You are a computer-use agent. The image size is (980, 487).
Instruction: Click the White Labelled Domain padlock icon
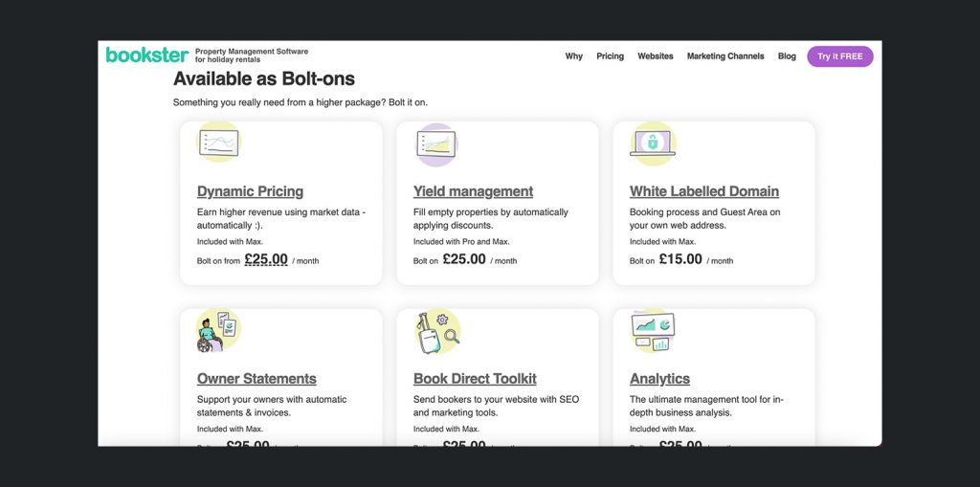coord(653,143)
